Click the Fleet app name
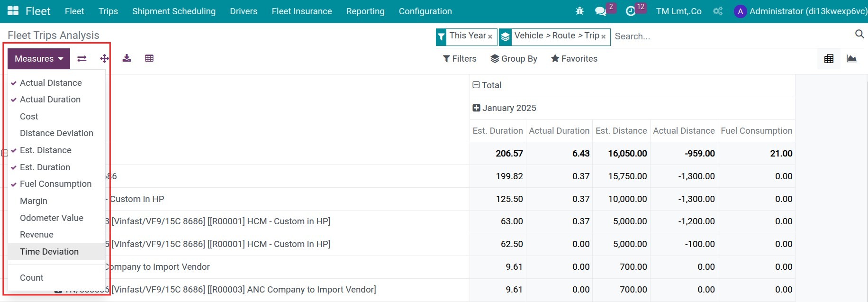868x302 pixels. [x=38, y=11]
